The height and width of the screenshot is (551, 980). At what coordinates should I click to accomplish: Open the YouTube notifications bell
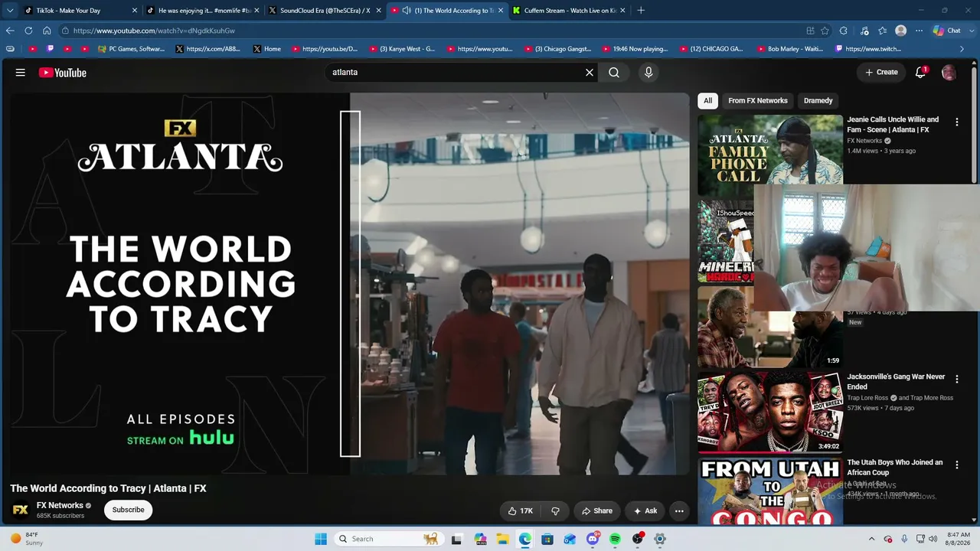click(x=921, y=72)
